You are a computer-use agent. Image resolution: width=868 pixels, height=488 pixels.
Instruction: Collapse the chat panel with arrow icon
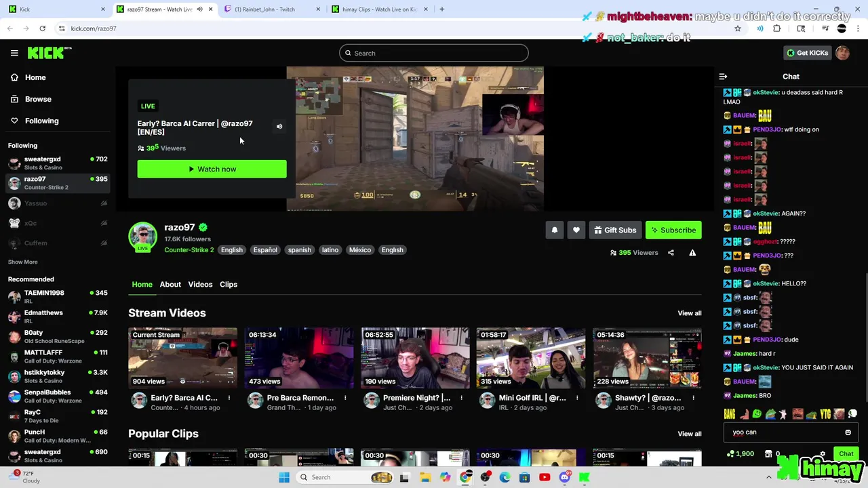pyautogui.click(x=723, y=77)
